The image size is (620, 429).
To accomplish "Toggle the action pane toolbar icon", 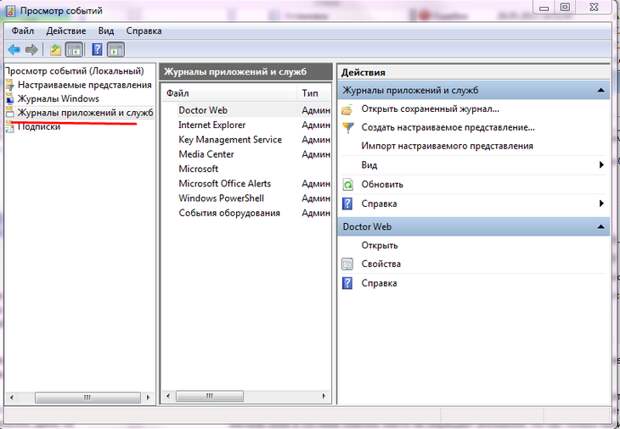I will point(115,50).
